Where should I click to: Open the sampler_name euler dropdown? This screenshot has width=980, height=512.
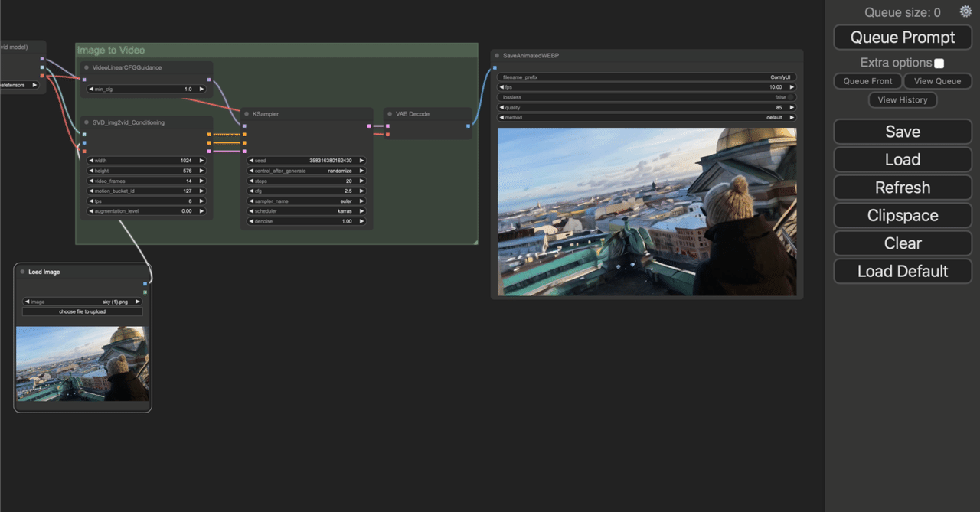tap(306, 201)
